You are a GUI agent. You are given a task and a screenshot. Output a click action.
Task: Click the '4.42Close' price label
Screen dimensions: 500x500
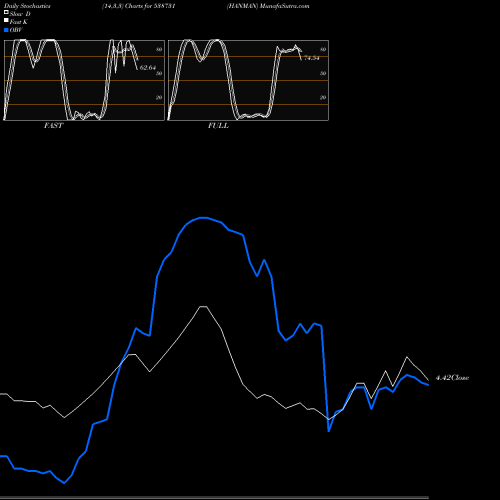point(452,378)
